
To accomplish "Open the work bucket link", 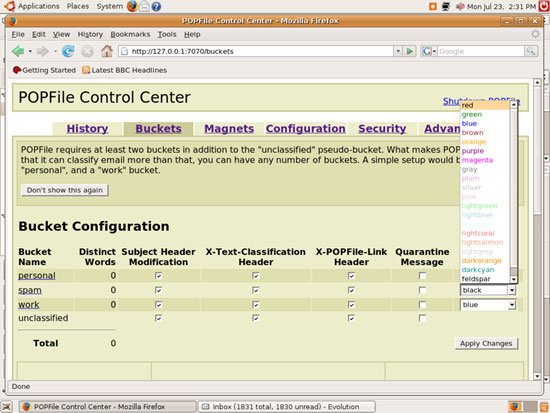I will (x=28, y=305).
